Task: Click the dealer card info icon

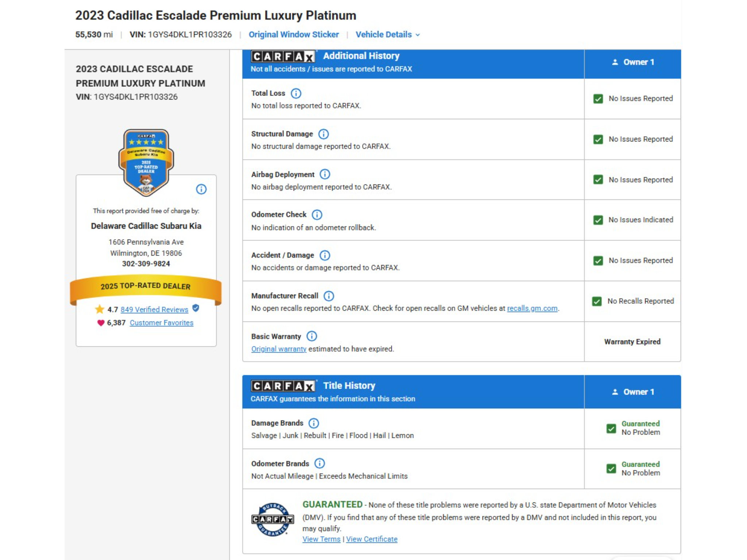Action: 201,189
